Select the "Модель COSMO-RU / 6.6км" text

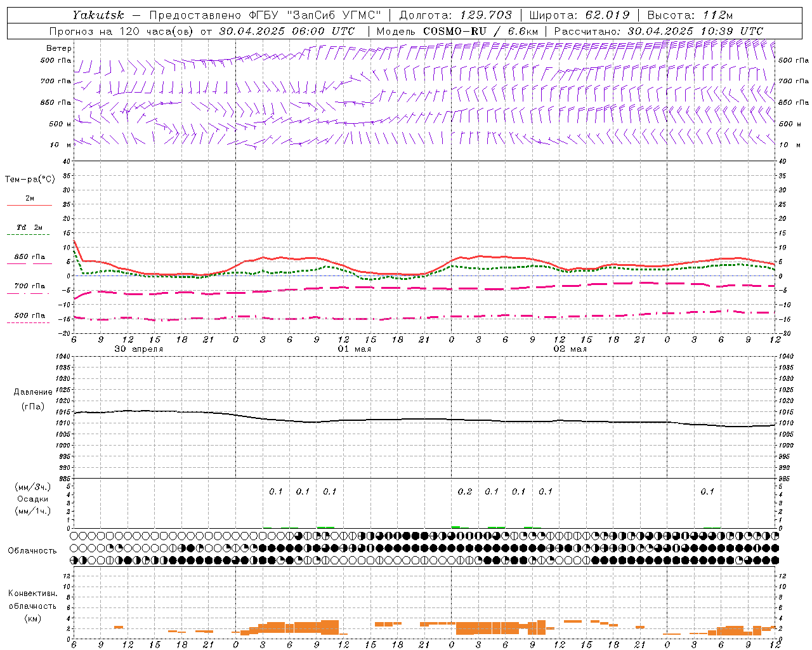[457, 31]
